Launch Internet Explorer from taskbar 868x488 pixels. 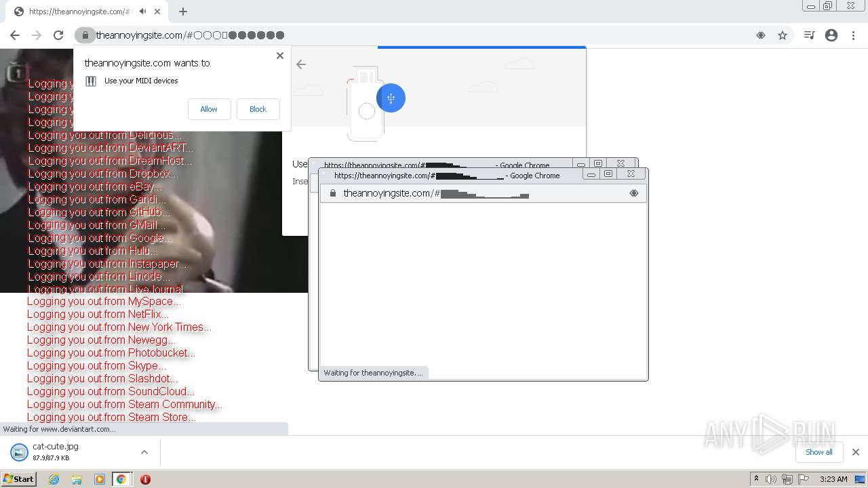click(54, 479)
